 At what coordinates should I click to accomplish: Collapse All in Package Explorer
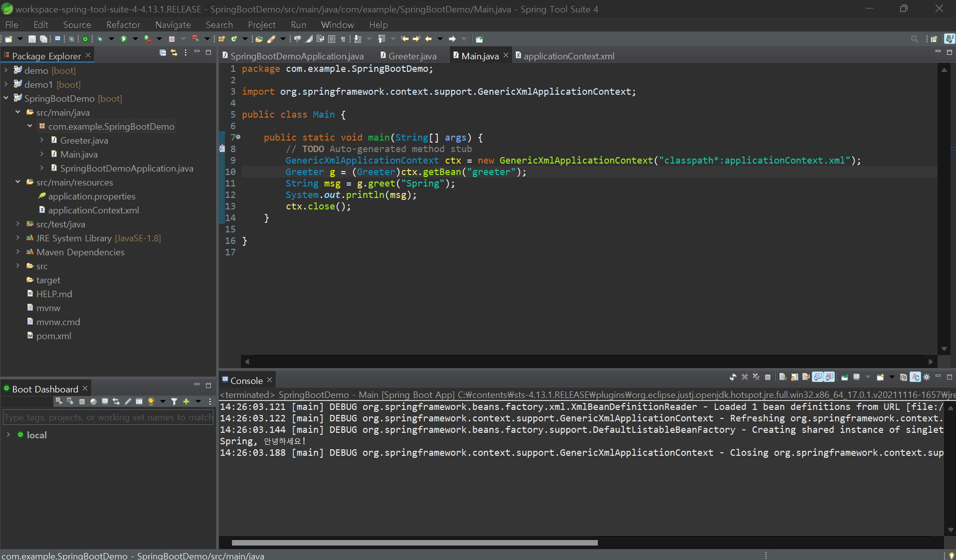click(x=163, y=52)
